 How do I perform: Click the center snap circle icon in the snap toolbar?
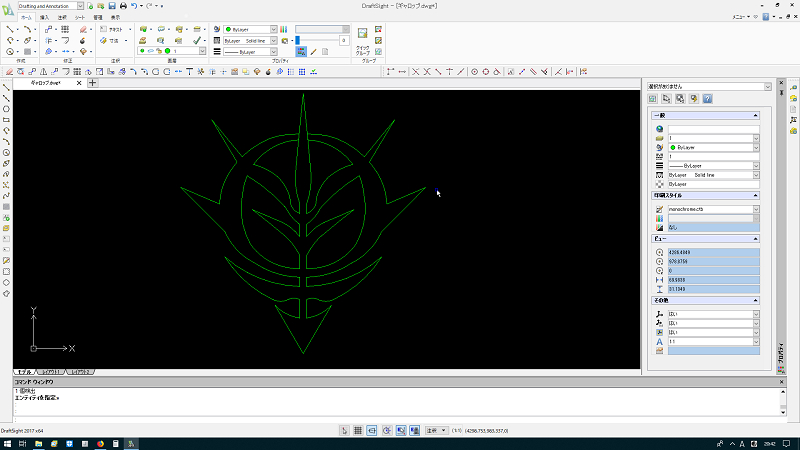point(474,72)
